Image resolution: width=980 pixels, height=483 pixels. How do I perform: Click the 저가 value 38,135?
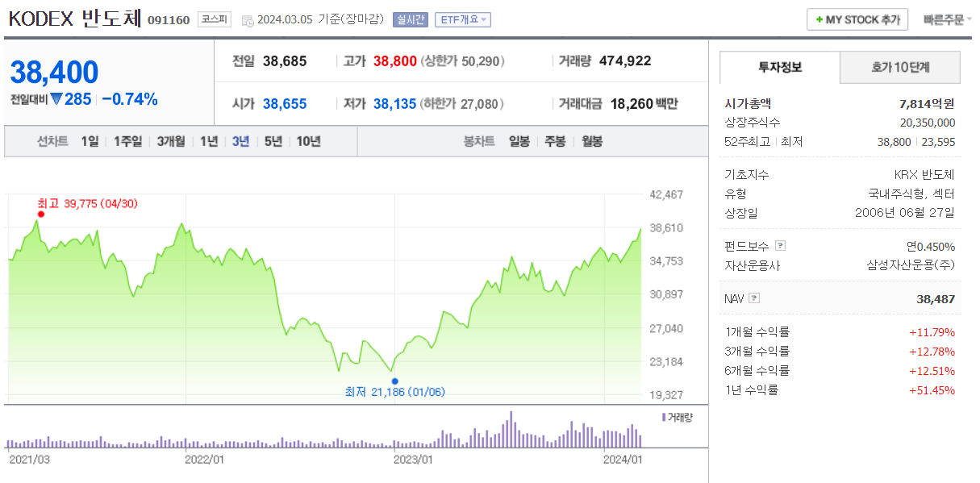(395, 104)
